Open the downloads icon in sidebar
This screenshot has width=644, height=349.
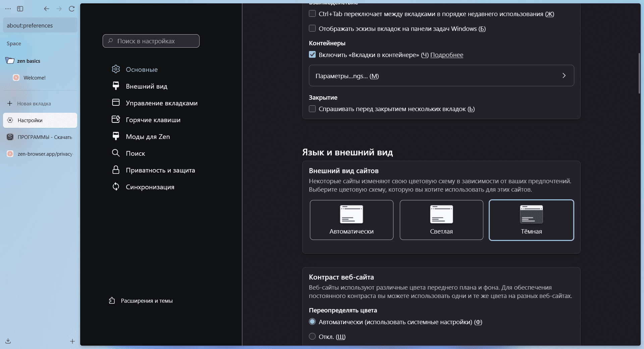(x=8, y=341)
